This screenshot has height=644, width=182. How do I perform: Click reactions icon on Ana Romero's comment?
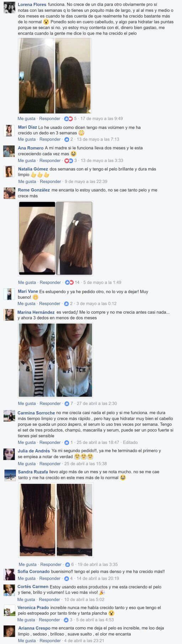click(x=69, y=161)
